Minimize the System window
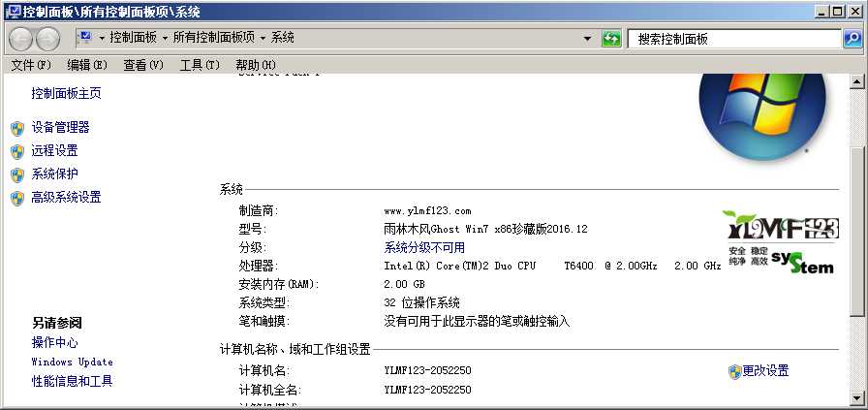 point(822,11)
